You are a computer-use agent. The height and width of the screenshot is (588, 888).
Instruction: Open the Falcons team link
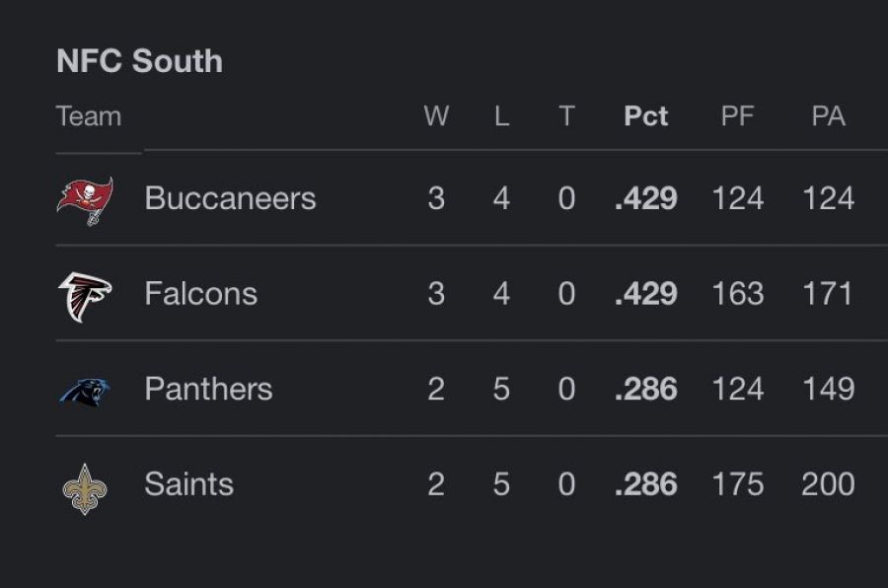(x=200, y=294)
